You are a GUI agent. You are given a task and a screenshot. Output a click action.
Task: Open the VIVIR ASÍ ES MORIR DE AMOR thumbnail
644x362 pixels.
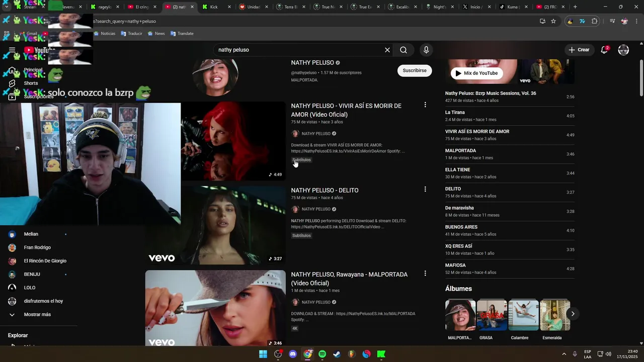(233, 141)
